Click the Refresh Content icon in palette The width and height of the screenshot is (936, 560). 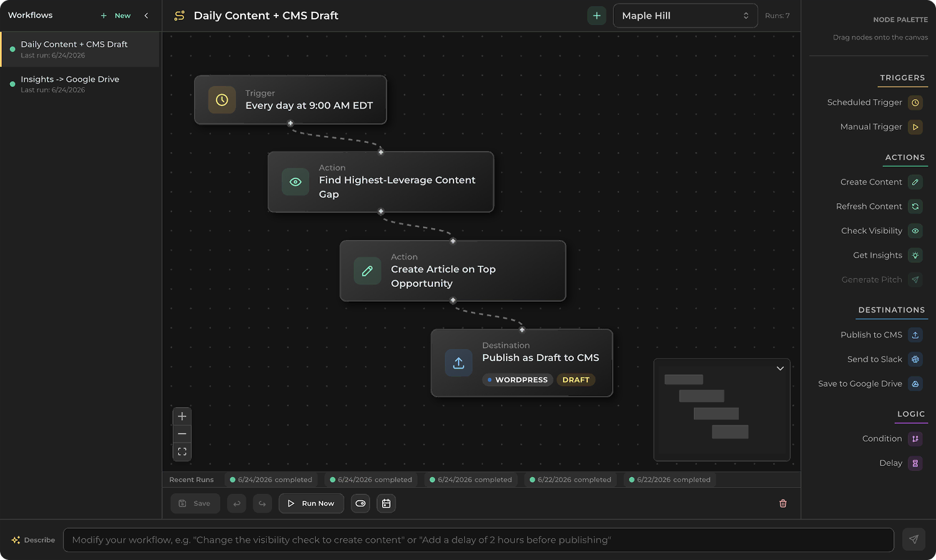915,206
